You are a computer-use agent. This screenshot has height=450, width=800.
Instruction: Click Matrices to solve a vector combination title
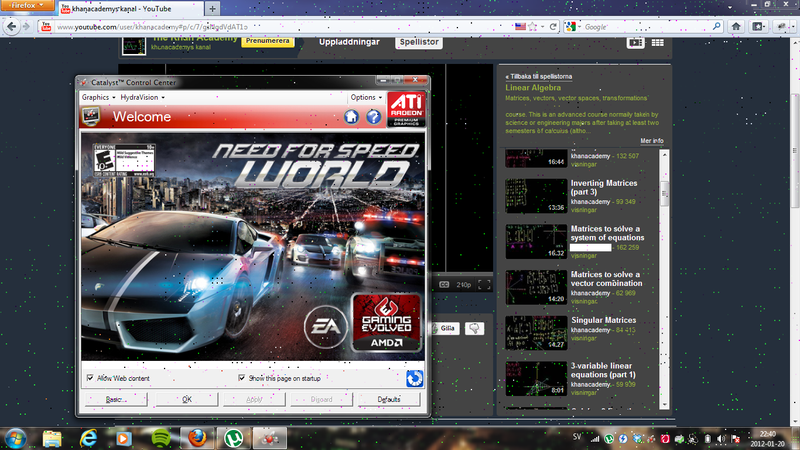[x=606, y=279]
